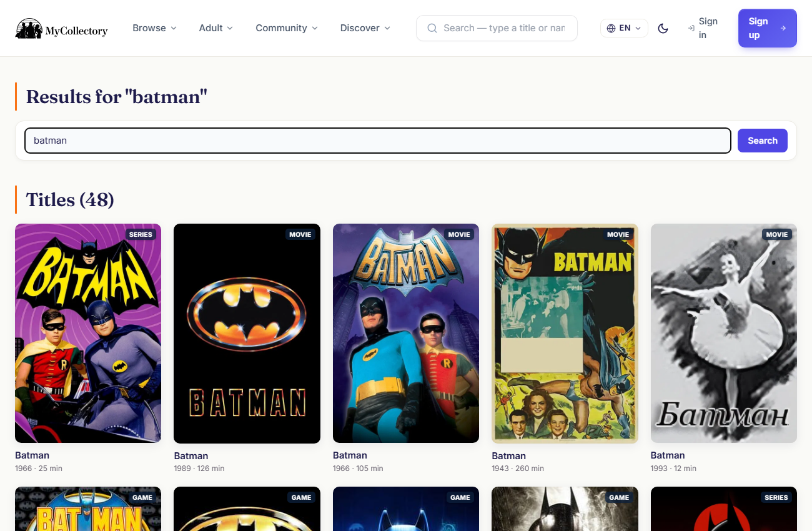Click the Results for "batman" heading

(x=117, y=97)
